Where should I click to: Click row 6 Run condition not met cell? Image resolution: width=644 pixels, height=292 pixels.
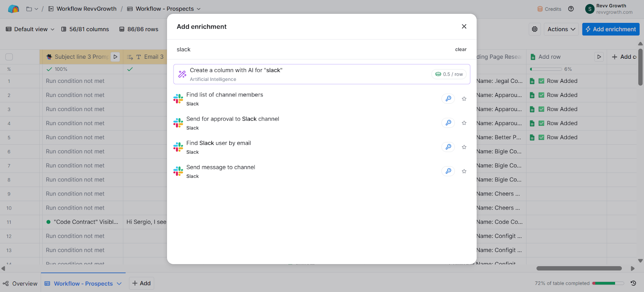[82, 151]
